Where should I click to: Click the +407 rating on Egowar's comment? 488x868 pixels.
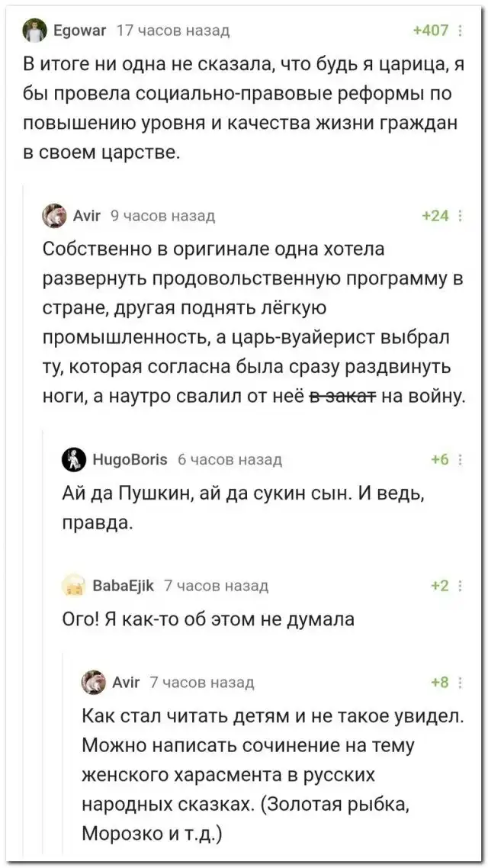point(430,31)
